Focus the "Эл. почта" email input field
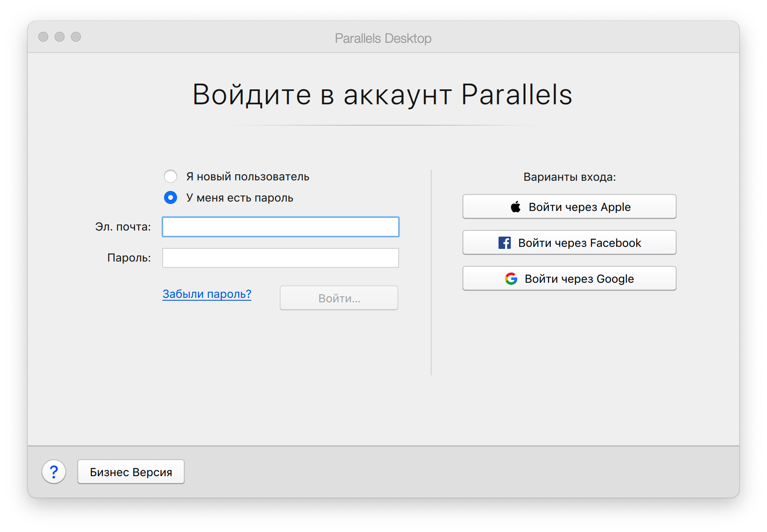Viewport: 767px width, 532px height. 280,227
